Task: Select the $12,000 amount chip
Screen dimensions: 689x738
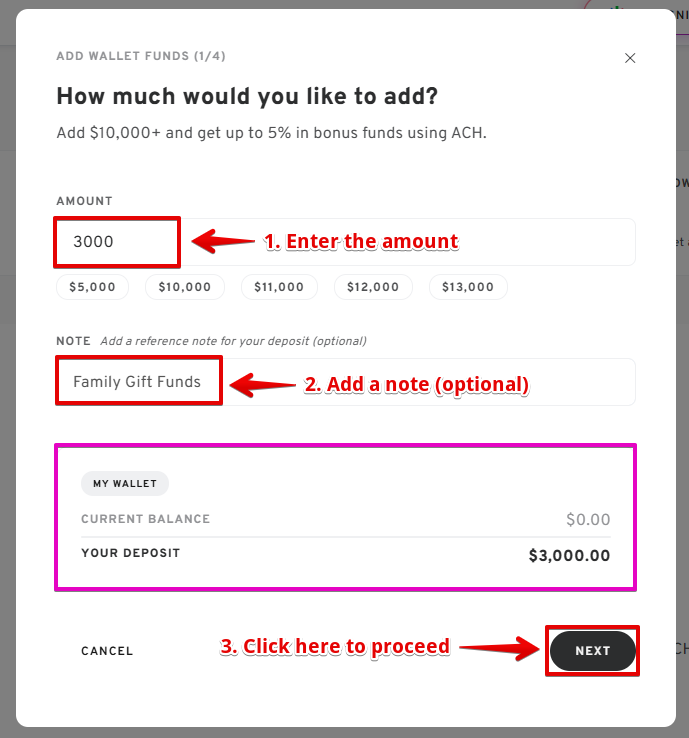Action: coord(372,287)
